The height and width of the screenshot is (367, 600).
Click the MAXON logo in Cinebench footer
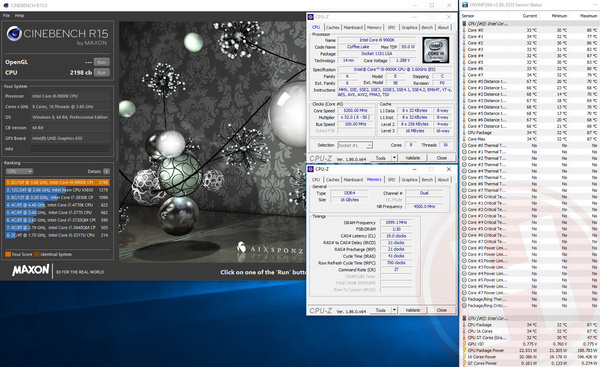click(x=31, y=270)
